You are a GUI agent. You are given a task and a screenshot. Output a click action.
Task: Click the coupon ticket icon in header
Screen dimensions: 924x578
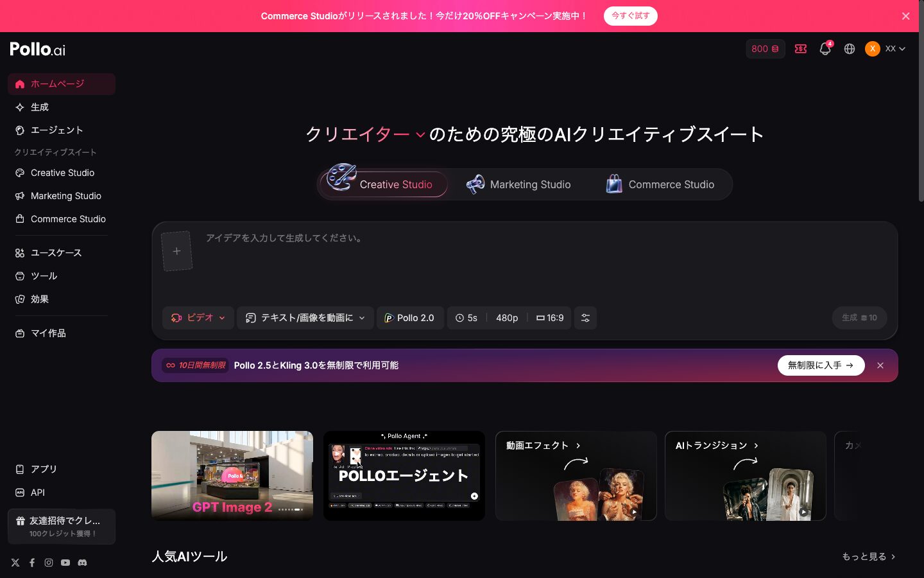point(801,49)
